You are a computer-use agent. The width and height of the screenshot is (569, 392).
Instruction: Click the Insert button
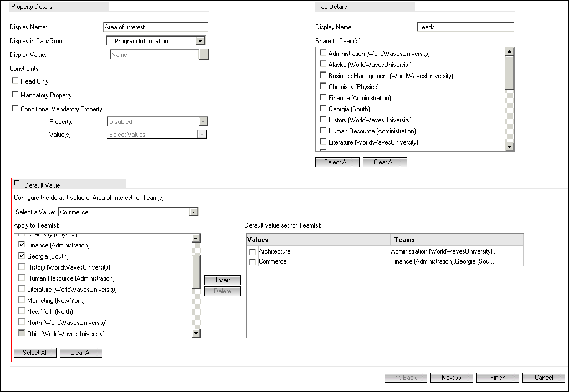pyautogui.click(x=222, y=280)
